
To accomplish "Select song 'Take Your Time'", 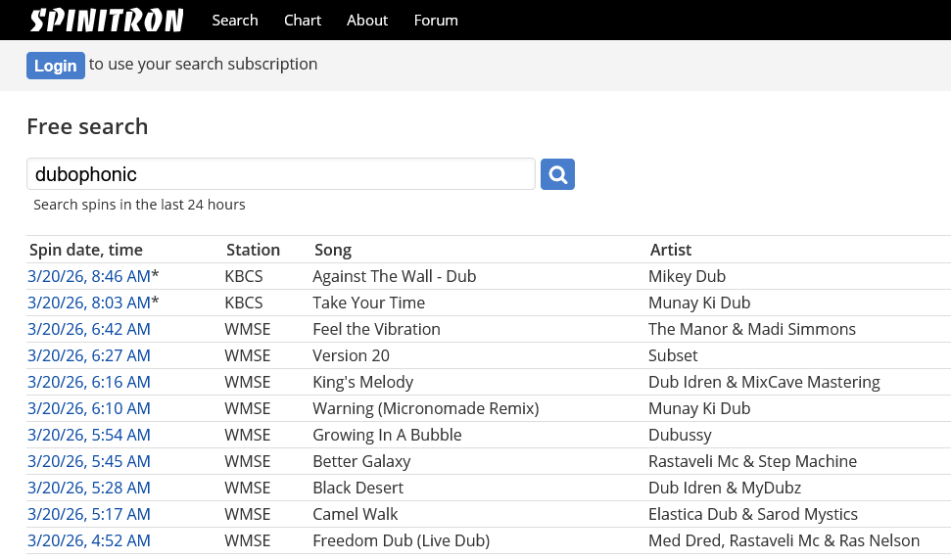I will coord(369,303).
